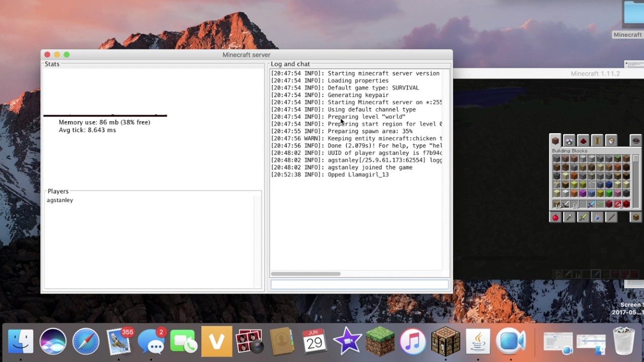This screenshot has width=644, height=362.
Task: Click the creative inventory scrollbar handle
Action: coord(636,158)
